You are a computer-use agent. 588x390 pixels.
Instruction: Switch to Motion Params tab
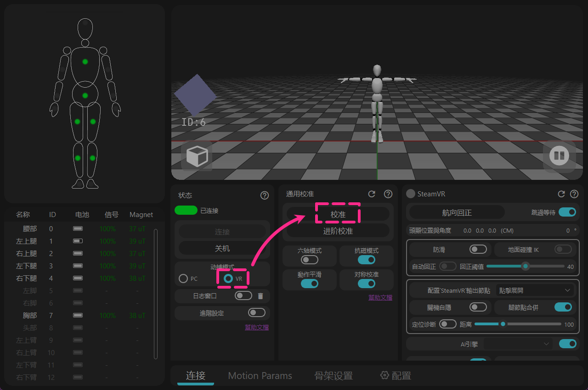coord(260,375)
